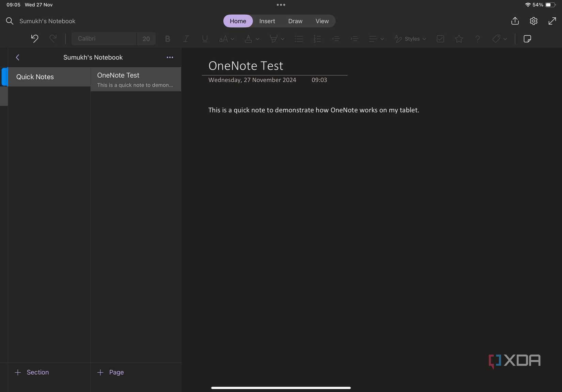Open the paragraph alignment dropdown
The width and height of the screenshot is (562, 392).
tap(376, 39)
